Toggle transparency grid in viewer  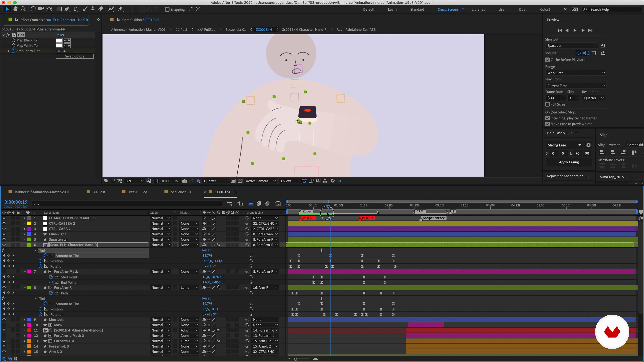pos(240,181)
